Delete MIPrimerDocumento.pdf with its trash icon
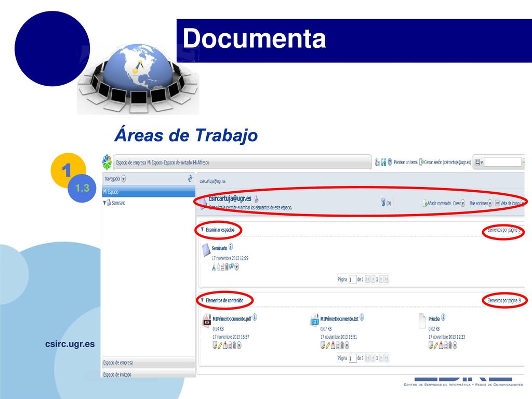The width and height of the screenshot is (532, 399). (x=234, y=345)
